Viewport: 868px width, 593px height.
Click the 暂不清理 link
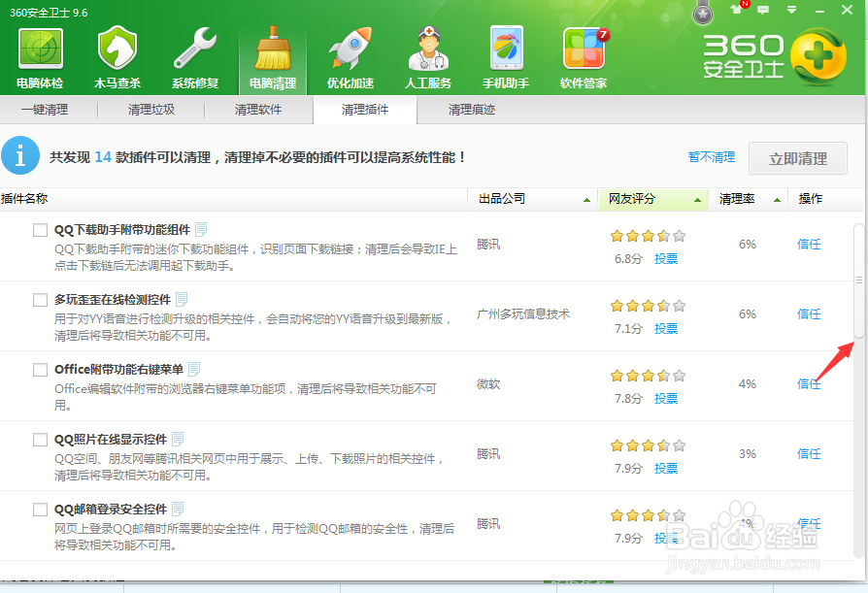pos(712,157)
